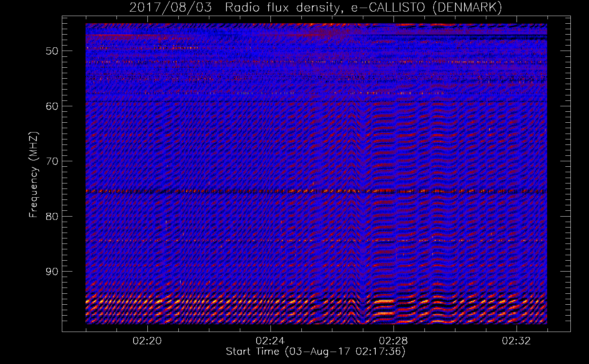Click the 80 frequency tick label

52,217
